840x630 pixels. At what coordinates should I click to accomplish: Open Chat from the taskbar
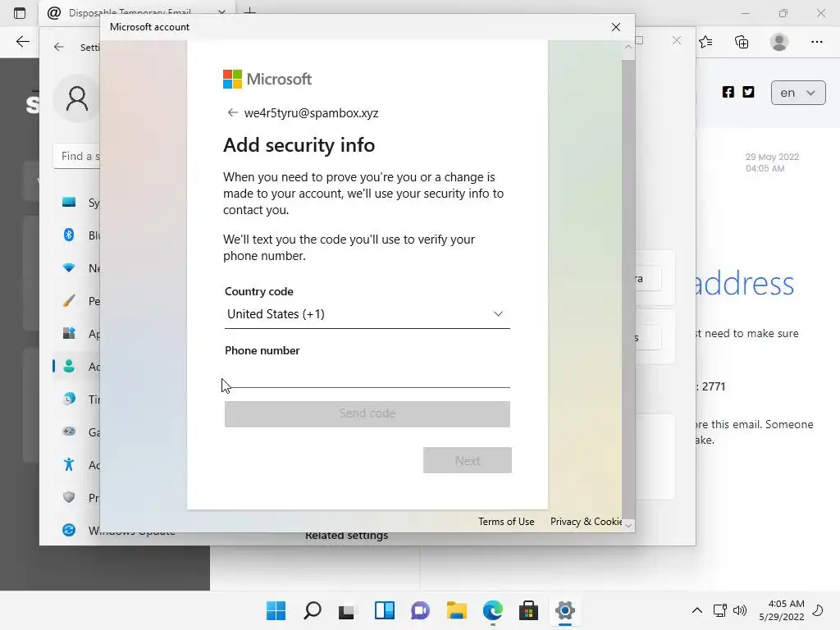click(421, 610)
